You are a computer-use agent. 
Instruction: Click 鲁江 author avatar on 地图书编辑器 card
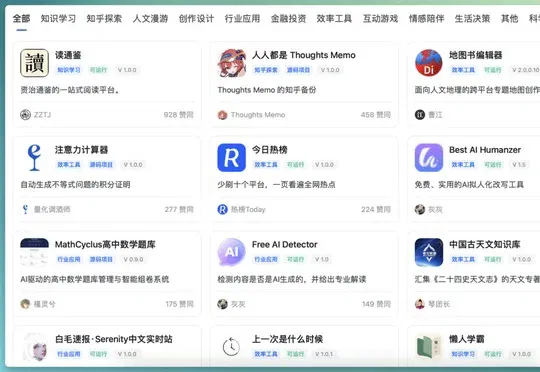point(420,115)
